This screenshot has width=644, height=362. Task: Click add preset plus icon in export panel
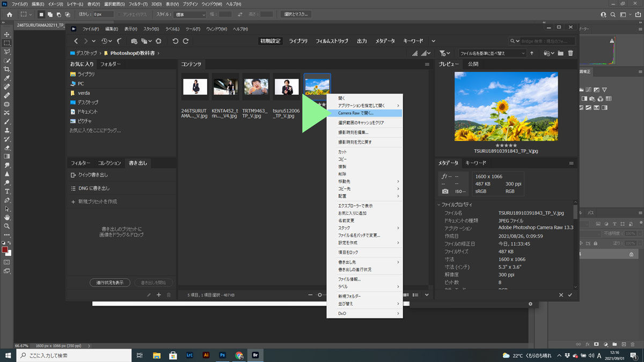[x=158, y=294]
